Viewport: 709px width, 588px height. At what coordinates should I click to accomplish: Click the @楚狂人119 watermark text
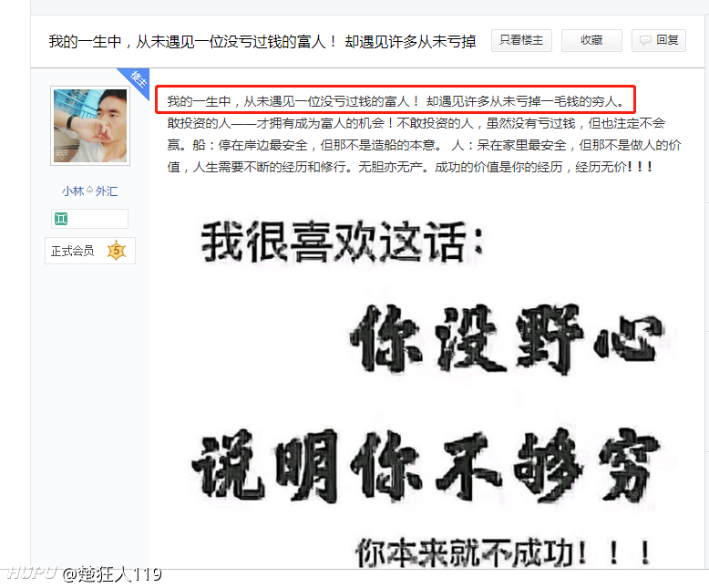[x=112, y=574]
